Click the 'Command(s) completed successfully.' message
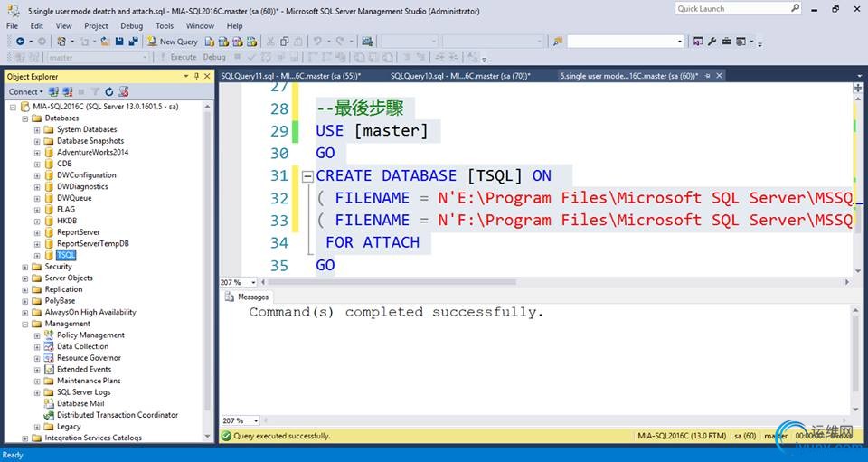The image size is (868, 462). (x=396, y=312)
